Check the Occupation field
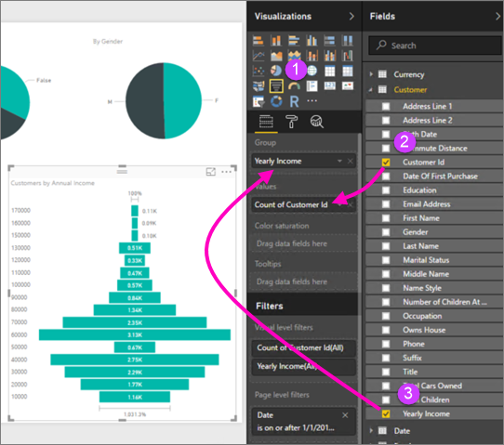The height and width of the screenshot is (445, 504). [386, 316]
